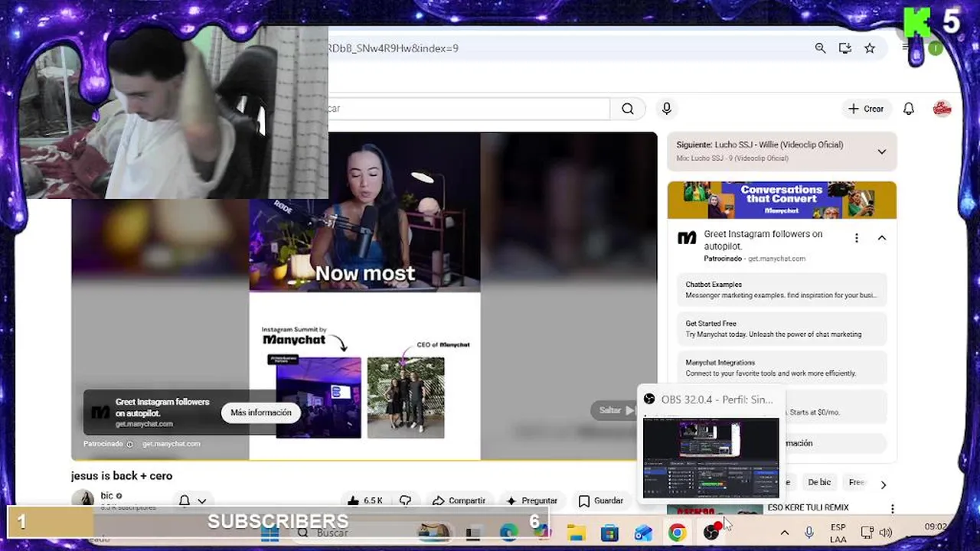Screen dimensions: 980x551
Task: Save the video with Guardar
Action: click(x=601, y=500)
